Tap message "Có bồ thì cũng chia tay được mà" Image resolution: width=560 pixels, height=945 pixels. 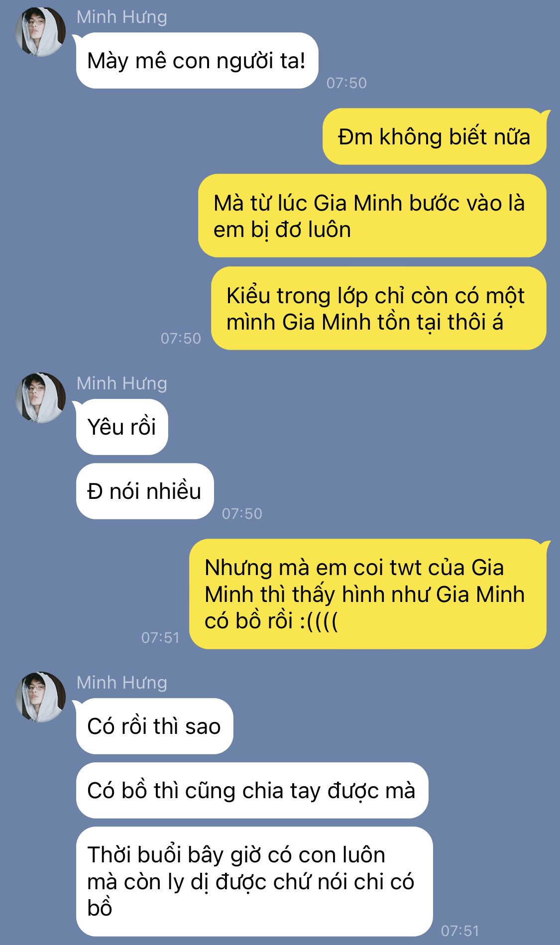[x=252, y=790]
